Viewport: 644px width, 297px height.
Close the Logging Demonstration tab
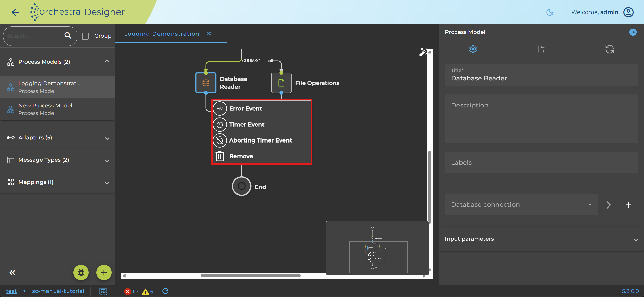point(209,34)
